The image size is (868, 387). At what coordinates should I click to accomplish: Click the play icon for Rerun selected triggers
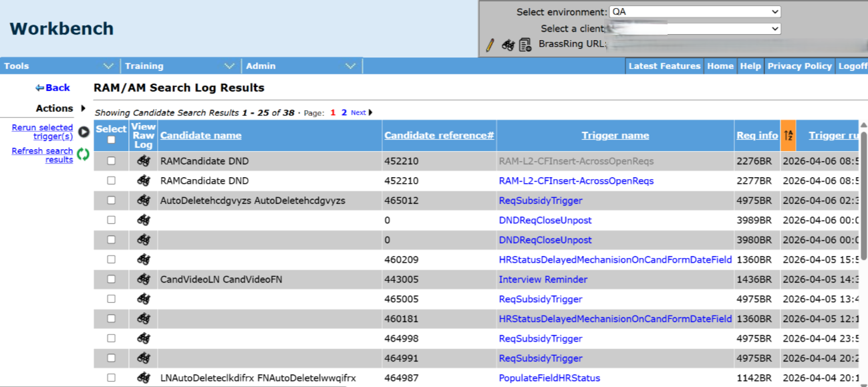(84, 132)
